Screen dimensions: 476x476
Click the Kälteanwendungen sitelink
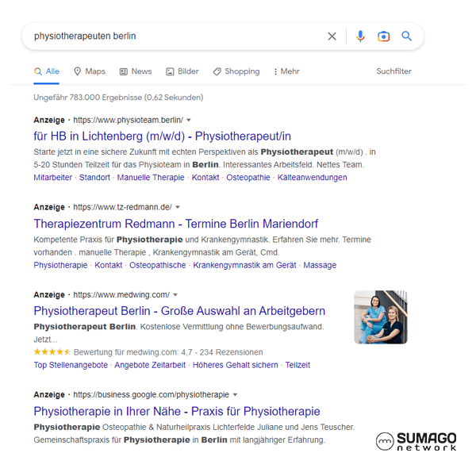(x=312, y=177)
